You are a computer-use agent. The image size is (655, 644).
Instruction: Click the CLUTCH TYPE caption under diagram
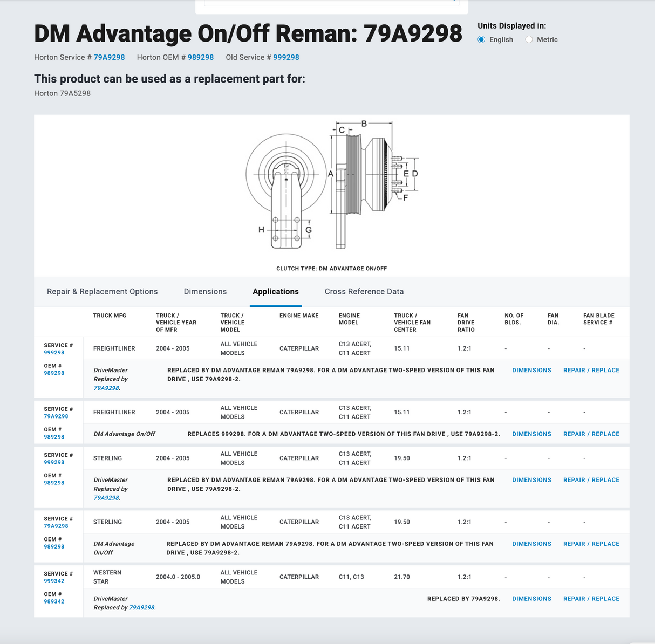coord(331,268)
